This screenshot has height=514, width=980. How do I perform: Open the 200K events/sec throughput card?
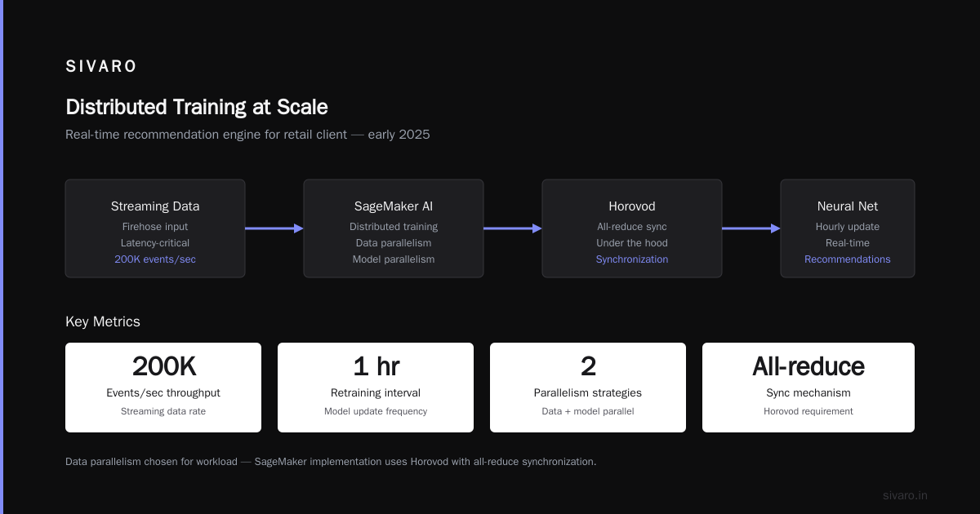tap(163, 388)
